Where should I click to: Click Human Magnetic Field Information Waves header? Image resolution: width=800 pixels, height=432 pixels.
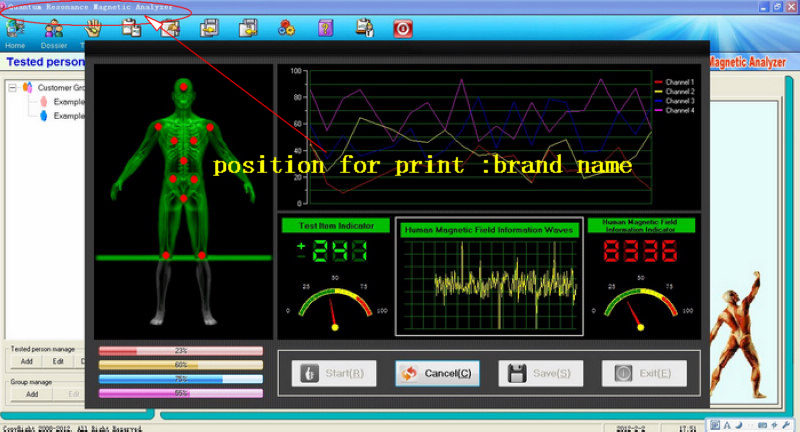[489, 230]
